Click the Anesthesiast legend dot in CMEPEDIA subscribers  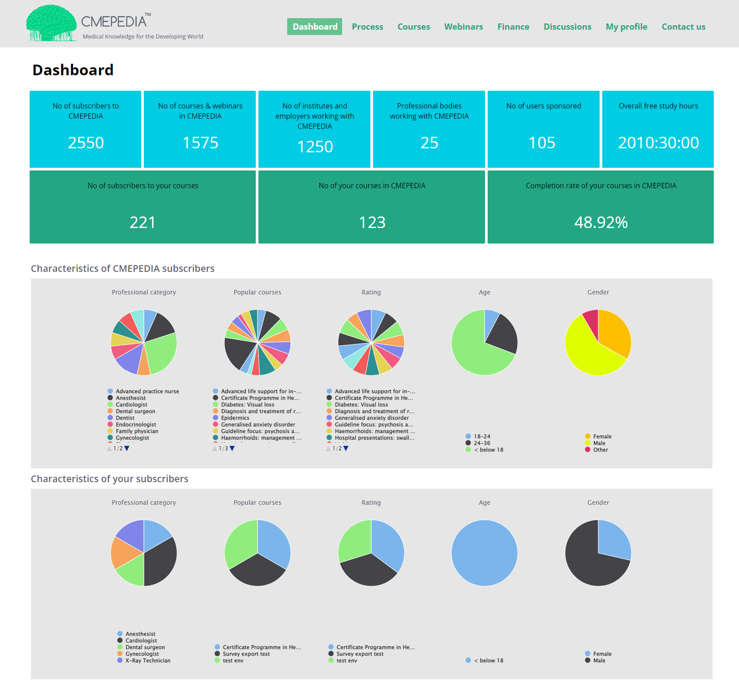click(x=110, y=398)
